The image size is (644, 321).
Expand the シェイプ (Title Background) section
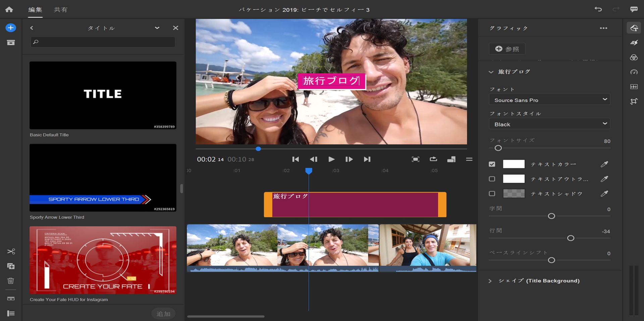[x=490, y=281]
